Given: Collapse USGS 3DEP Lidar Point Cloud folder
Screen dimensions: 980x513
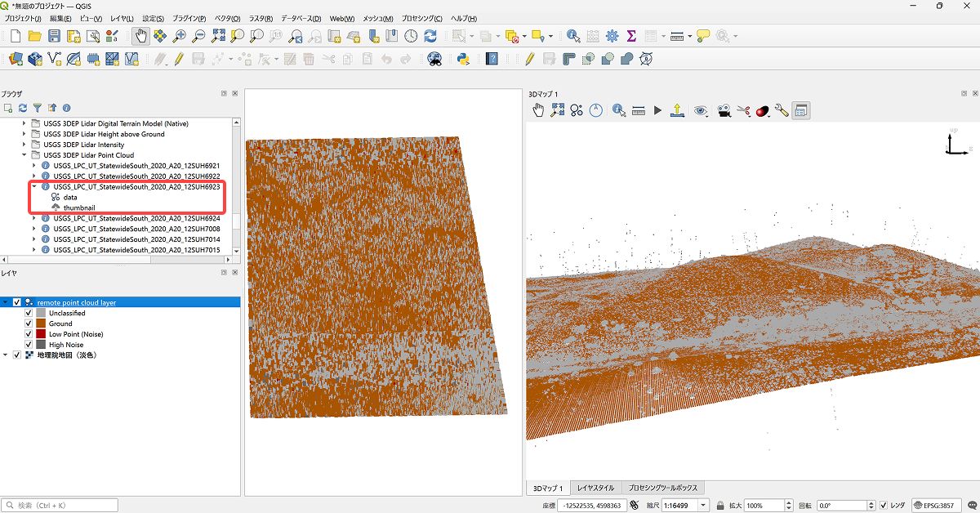Looking at the screenshot, I should [24, 155].
